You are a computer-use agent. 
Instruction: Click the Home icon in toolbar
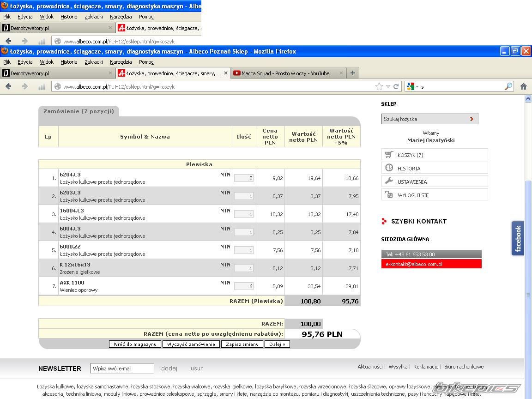(x=523, y=86)
